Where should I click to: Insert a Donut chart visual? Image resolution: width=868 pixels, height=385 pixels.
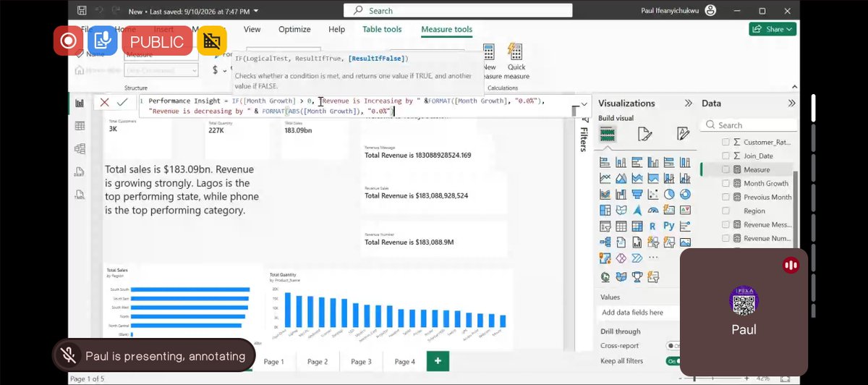(x=685, y=194)
